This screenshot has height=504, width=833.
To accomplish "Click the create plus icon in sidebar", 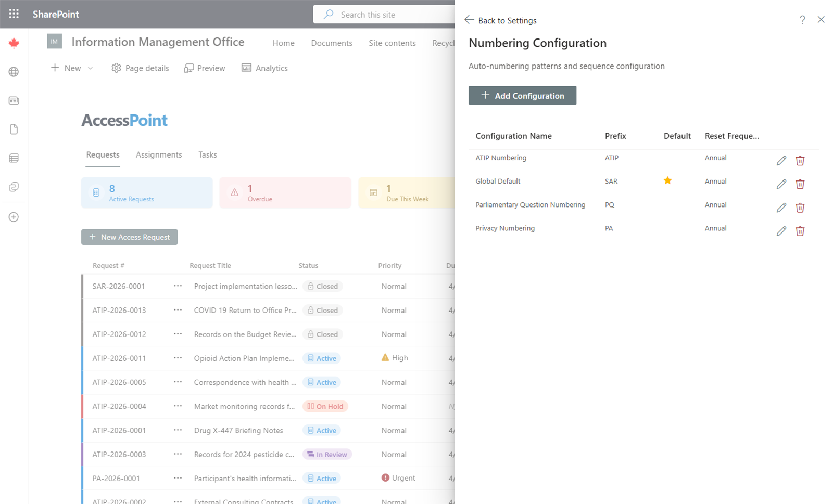I will click(x=14, y=217).
